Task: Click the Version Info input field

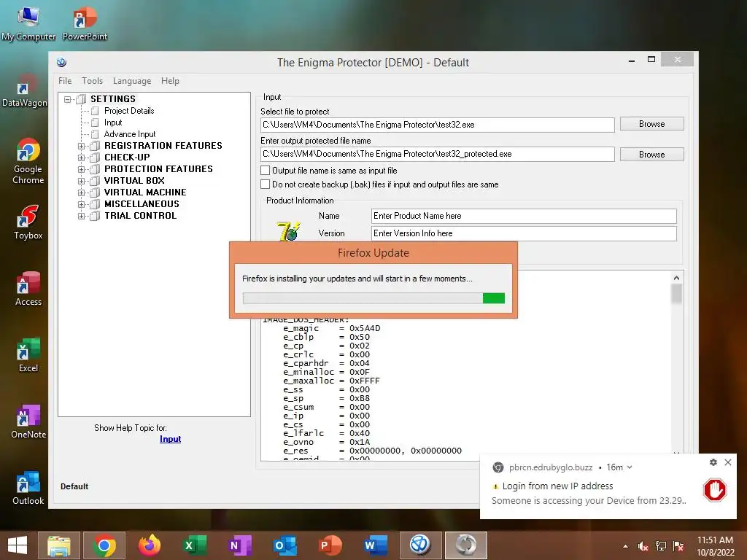Action: tap(524, 234)
